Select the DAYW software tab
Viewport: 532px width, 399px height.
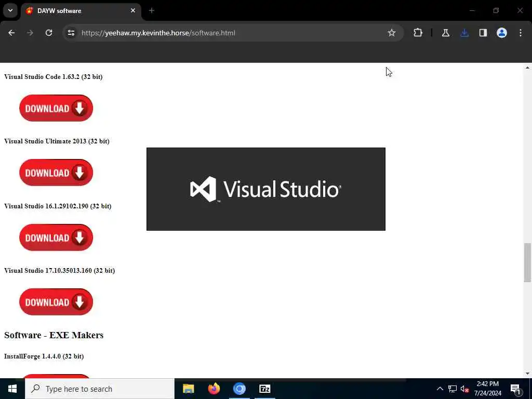pyautogui.click(x=82, y=11)
